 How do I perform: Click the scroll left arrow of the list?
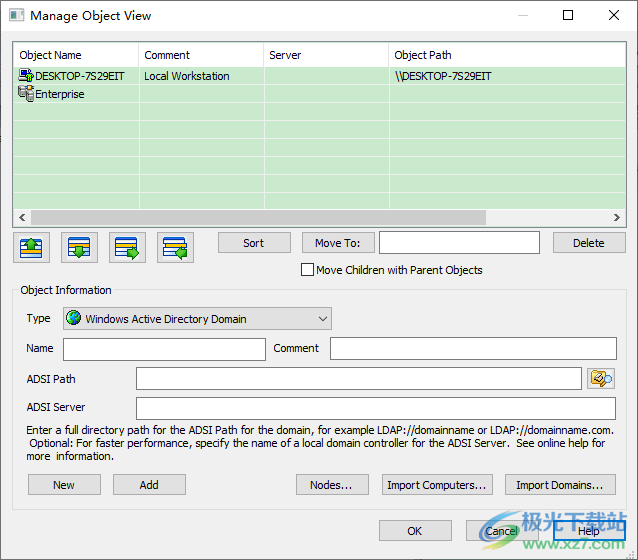[22, 217]
